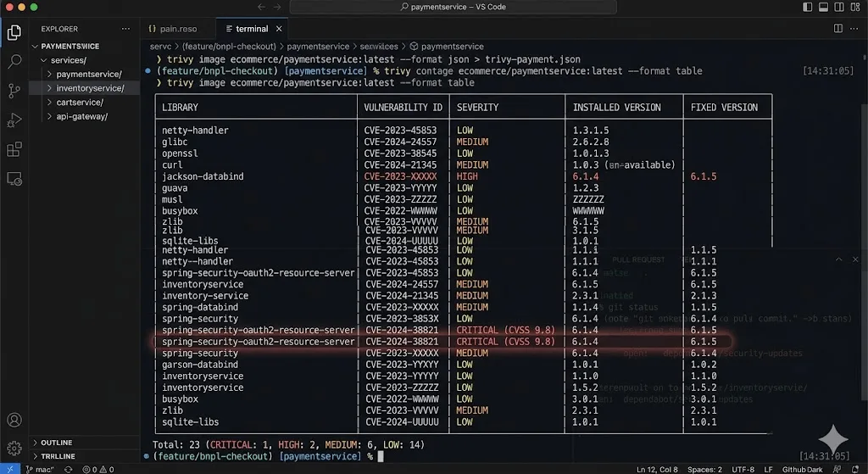This screenshot has height=474, width=868.
Task: Click CVE-2023-38545 in openssl row
Action: (x=400, y=153)
